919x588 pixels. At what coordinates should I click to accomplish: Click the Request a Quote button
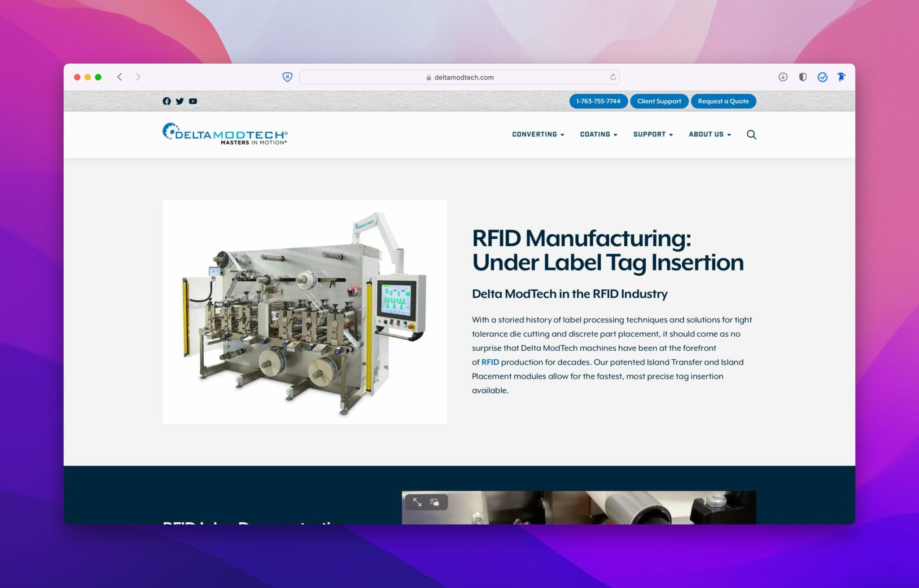723,101
